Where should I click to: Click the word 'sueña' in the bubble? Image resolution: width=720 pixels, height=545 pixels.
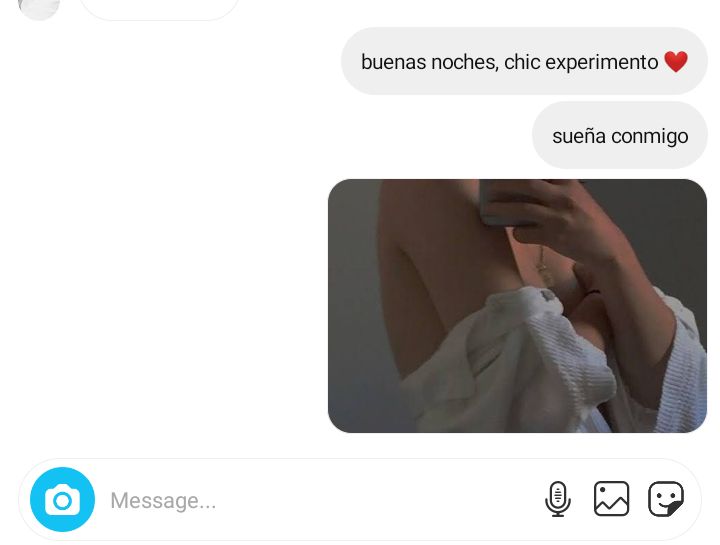(579, 136)
